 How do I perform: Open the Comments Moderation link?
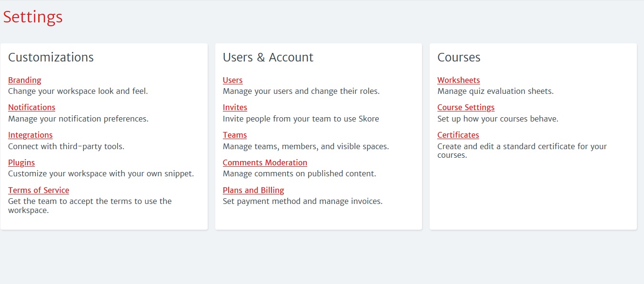pos(265,162)
